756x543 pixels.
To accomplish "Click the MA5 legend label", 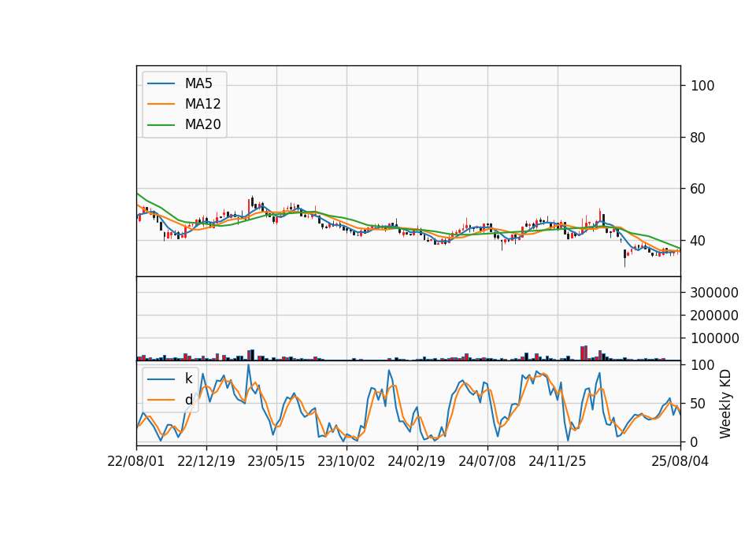I will pos(198,83).
